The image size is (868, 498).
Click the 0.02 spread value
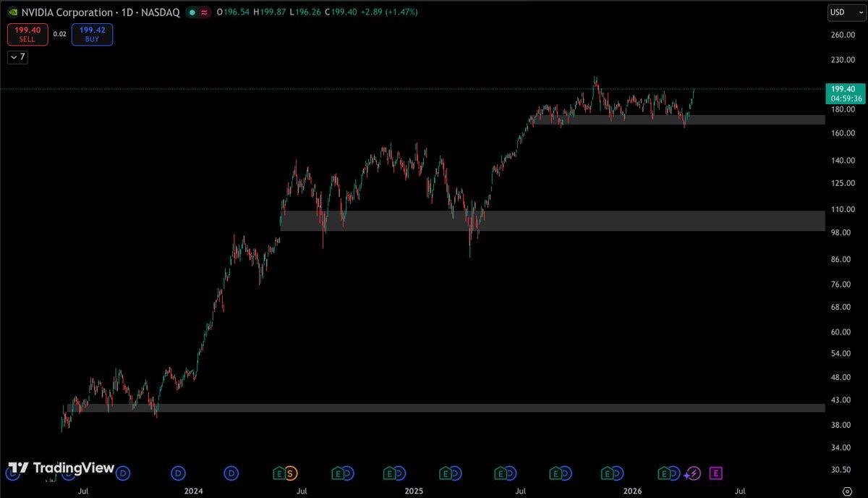[60, 34]
